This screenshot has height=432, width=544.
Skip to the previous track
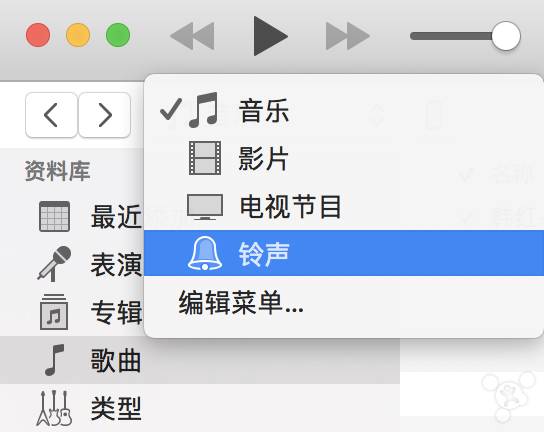(x=192, y=36)
